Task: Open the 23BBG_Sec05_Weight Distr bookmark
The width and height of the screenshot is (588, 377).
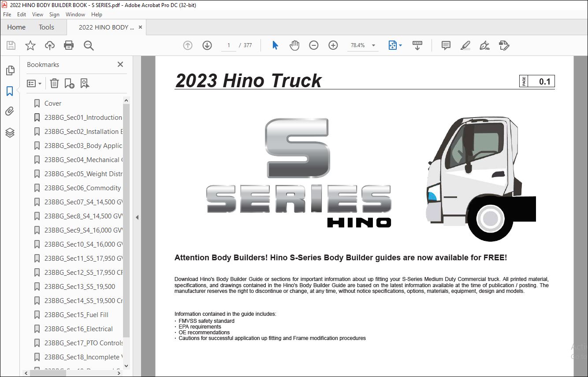Action: (x=83, y=174)
